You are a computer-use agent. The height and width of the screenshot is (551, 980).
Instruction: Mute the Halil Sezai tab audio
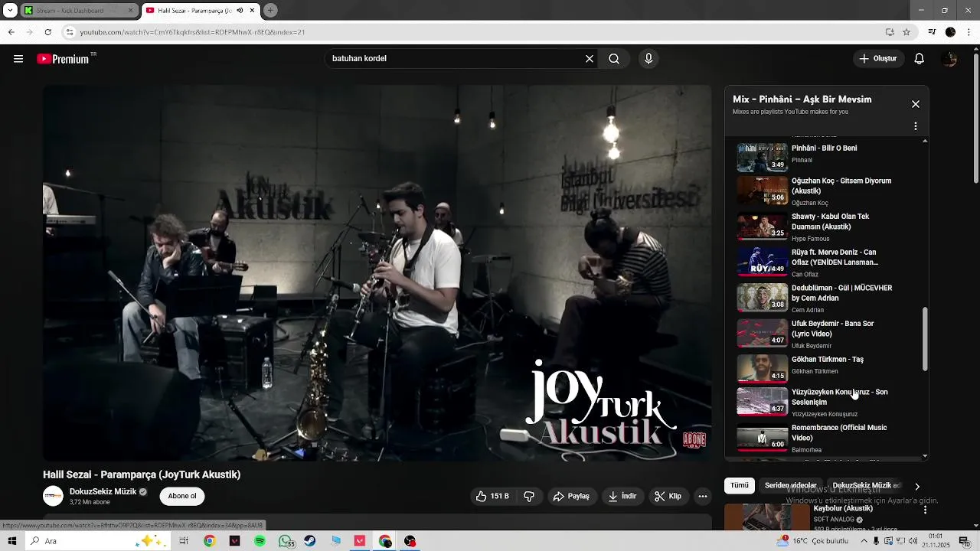240,11
